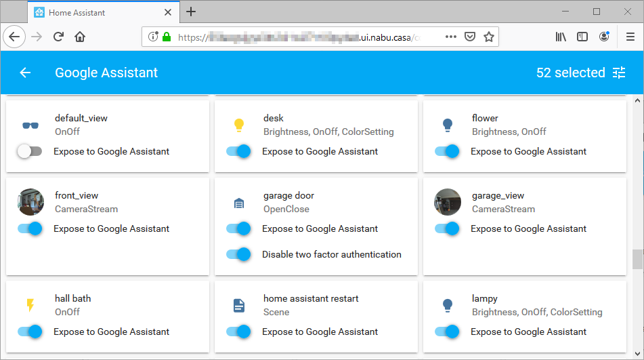This screenshot has height=360, width=644.
Task: Click the yellow desk light bulb icon
Action: point(238,125)
